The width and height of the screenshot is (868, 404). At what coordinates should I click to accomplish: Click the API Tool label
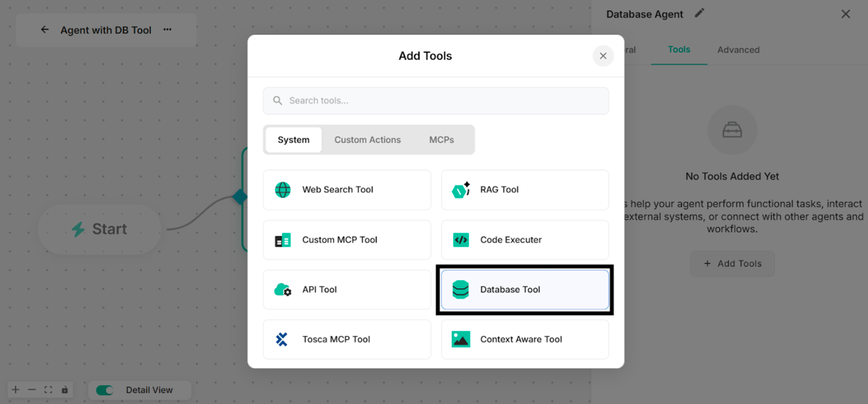(320, 290)
